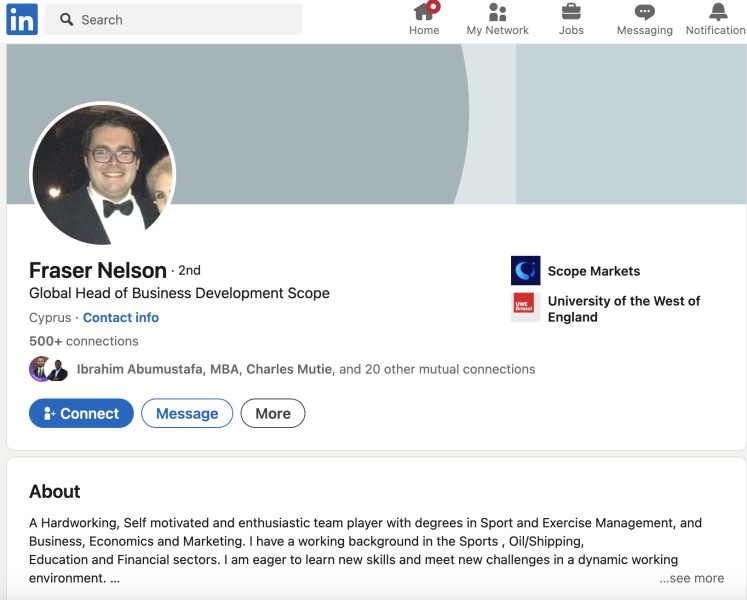Open the Notifications bell icon
Image resolution: width=747 pixels, height=600 pixels.
point(718,13)
